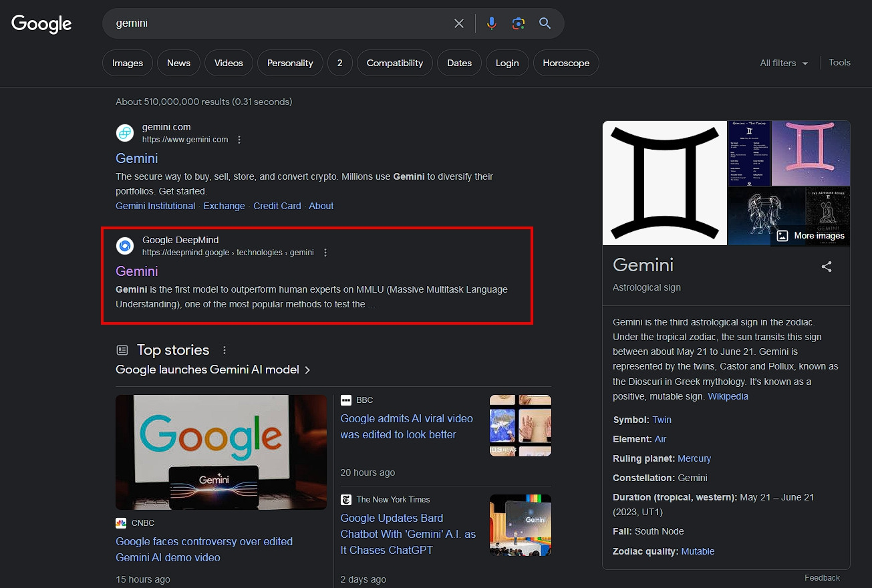Open the three-dot menu beside Top stories
This screenshot has height=588, width=872.
pyautogui.click(x=225, y=350)
